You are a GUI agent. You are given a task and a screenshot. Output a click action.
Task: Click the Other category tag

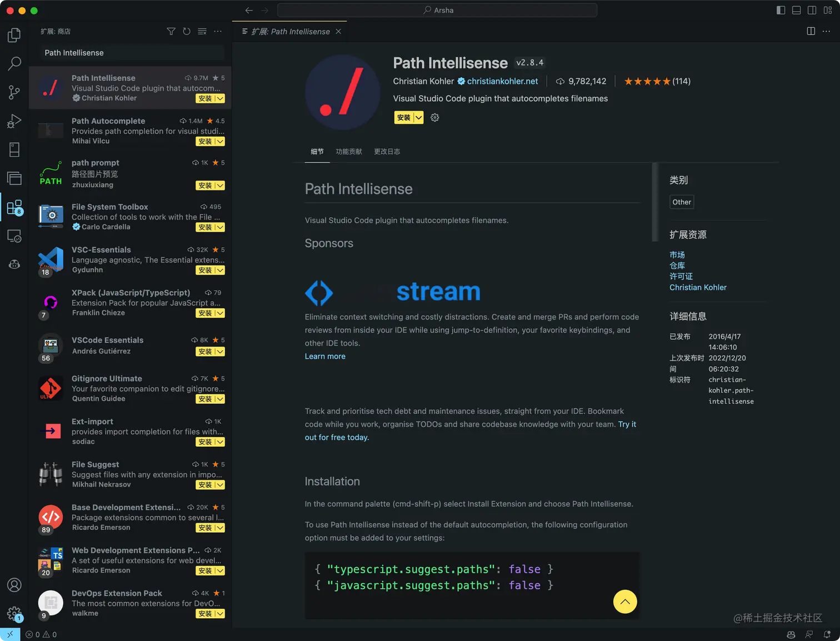pos(682,202)
